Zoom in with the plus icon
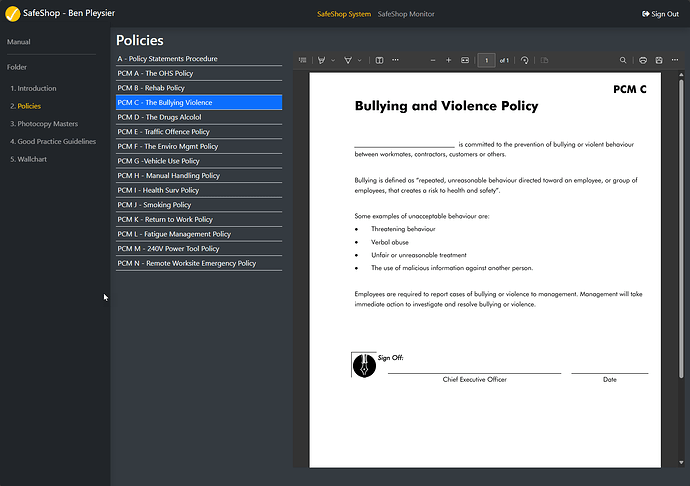Screen dimensions: 690x486 point(448,60)
